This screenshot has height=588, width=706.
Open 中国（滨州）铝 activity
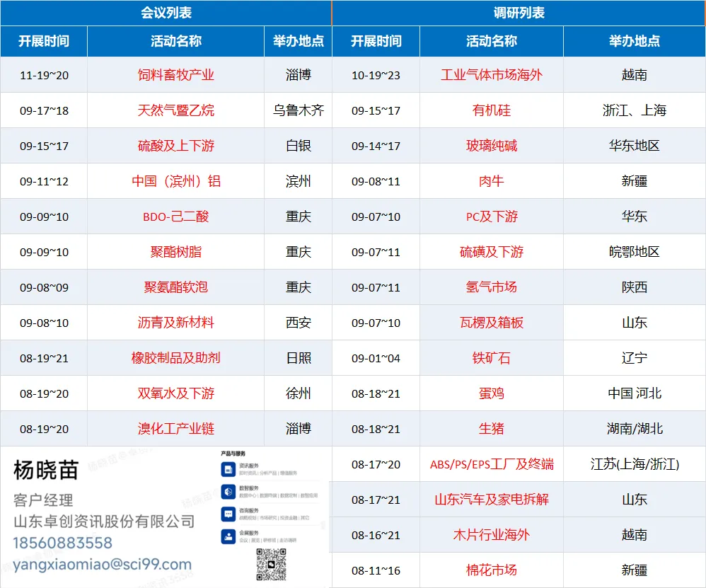coord(175,181)
